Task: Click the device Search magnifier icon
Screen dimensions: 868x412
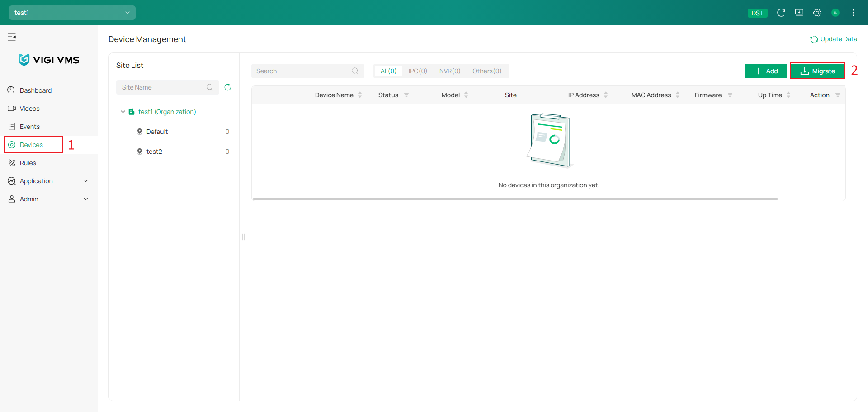Action: 355,71
